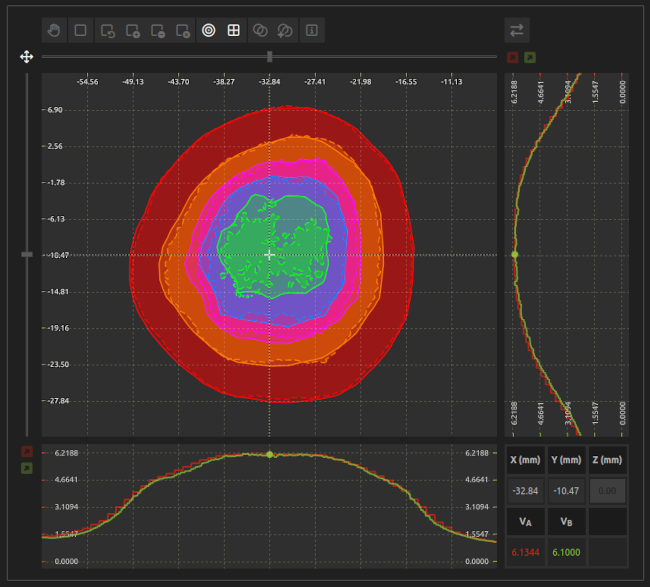Viewport: 650px width, 587px height.
Task: Click the overlapping circles compare icon
Action: (260, 30)
